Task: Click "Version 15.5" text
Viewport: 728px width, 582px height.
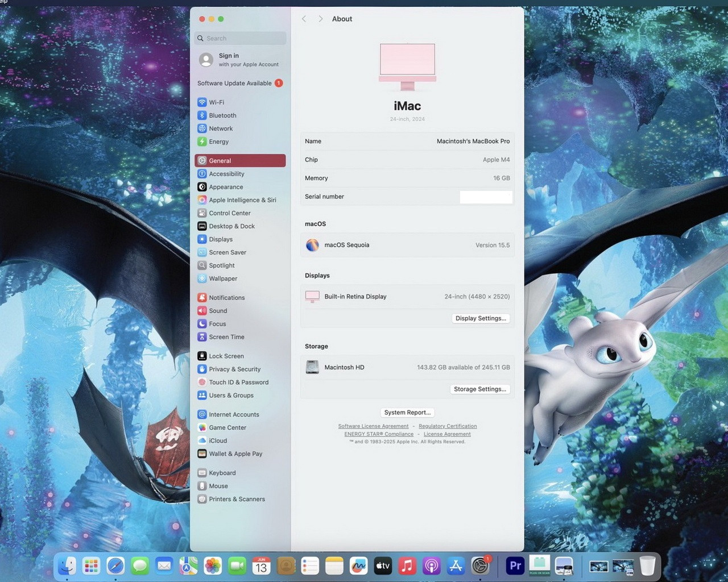Action: point(493,246)
